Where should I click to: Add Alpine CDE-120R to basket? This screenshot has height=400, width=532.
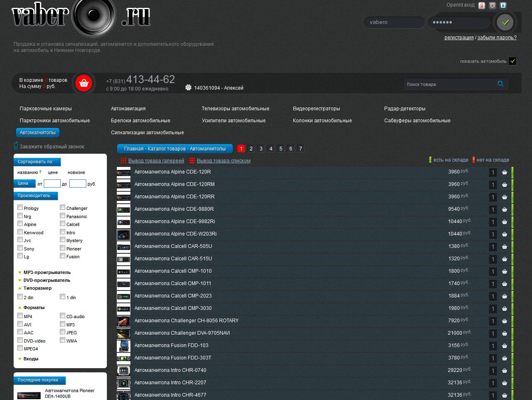click(x=504, y=172)
